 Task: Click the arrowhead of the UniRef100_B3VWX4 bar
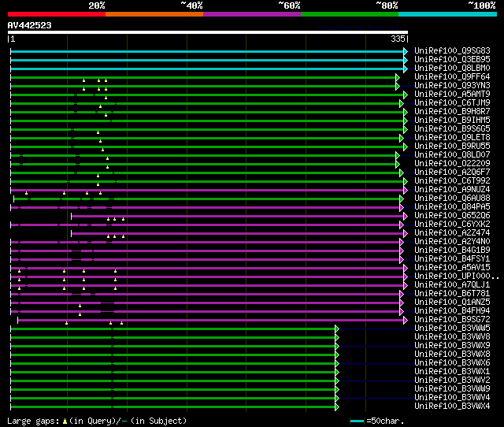click(336, 406)
